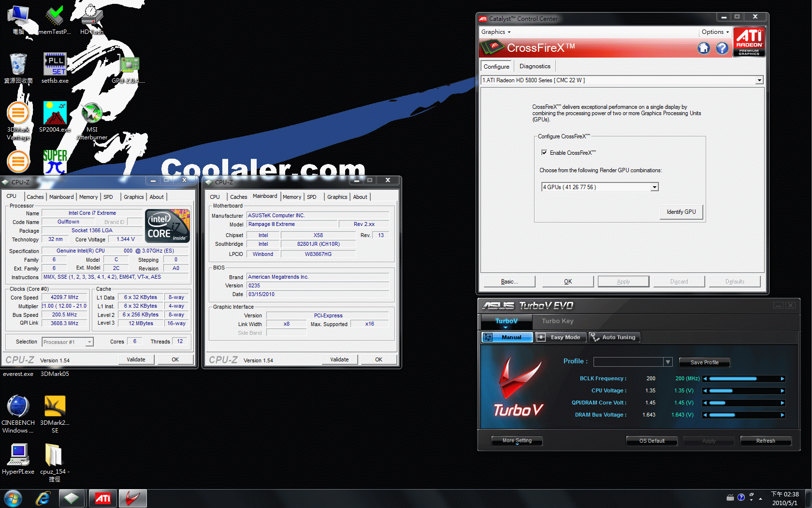Switch to the CPU-Z taskbar button

72,498
